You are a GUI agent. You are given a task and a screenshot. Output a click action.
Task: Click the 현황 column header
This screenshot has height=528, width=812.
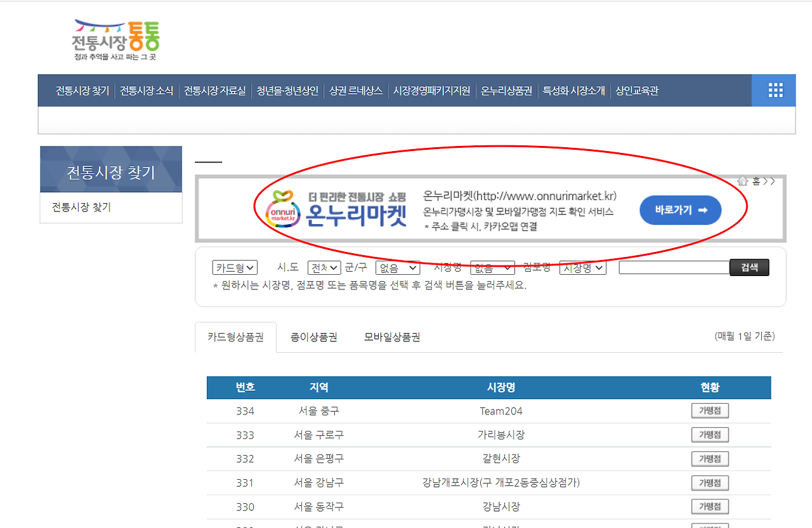point(710,388)
